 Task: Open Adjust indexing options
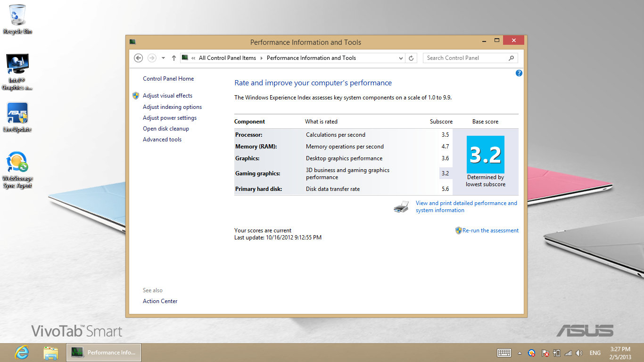coord(172,107)
